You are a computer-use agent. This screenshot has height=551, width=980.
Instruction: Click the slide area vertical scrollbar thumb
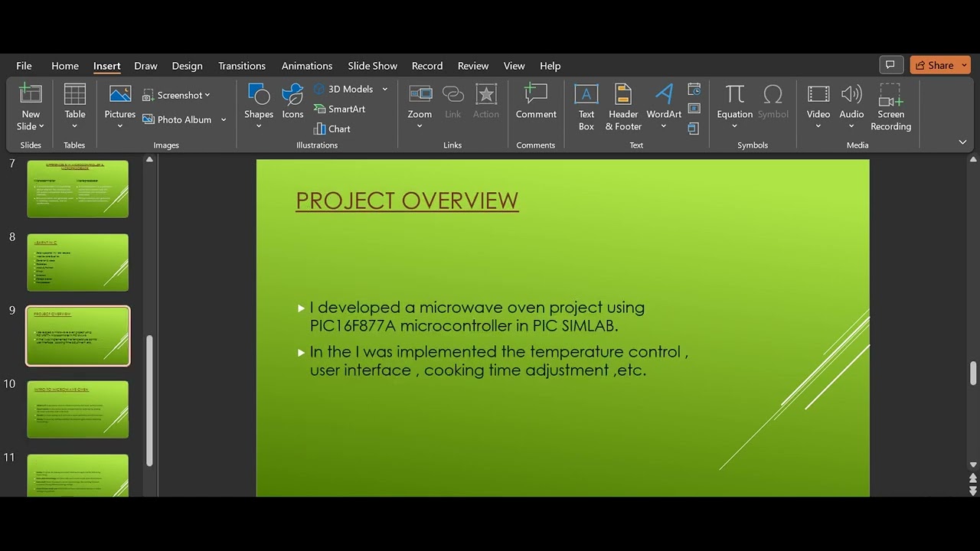pos(973,373)
